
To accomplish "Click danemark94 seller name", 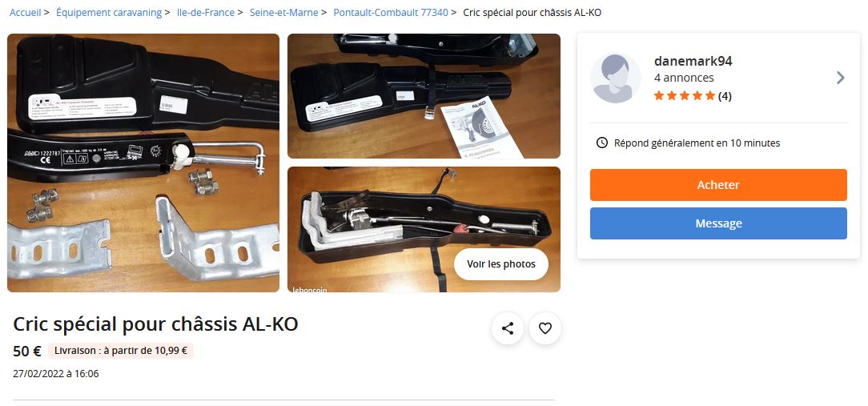I will (x=693, y=61).
